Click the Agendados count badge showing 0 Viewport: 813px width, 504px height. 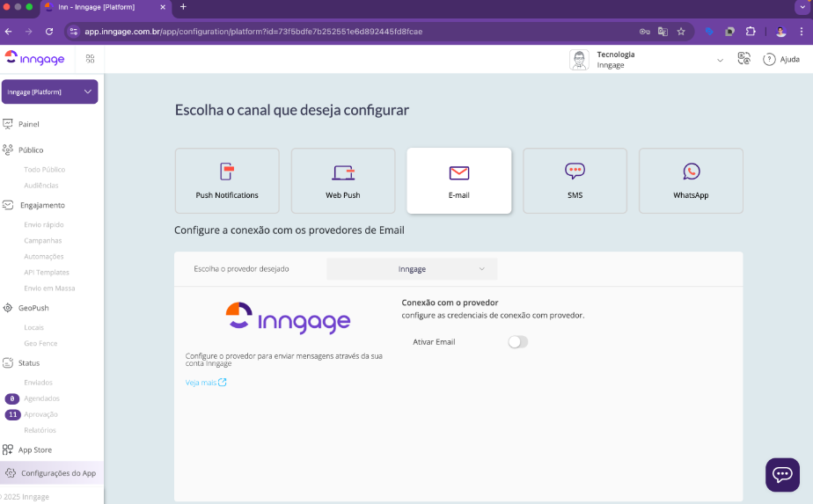coord(12,398)
